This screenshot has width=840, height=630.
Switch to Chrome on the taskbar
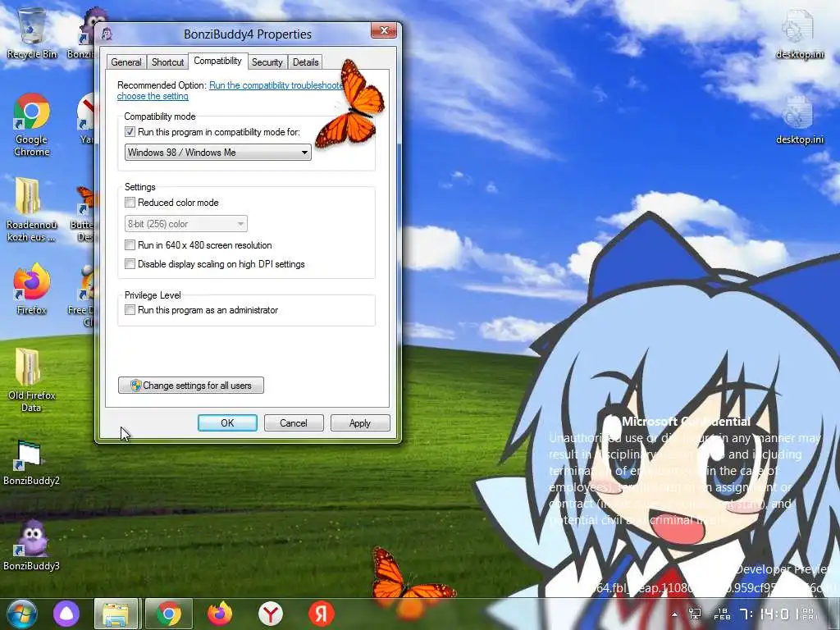pyautogui.click(x=169, y=614)
